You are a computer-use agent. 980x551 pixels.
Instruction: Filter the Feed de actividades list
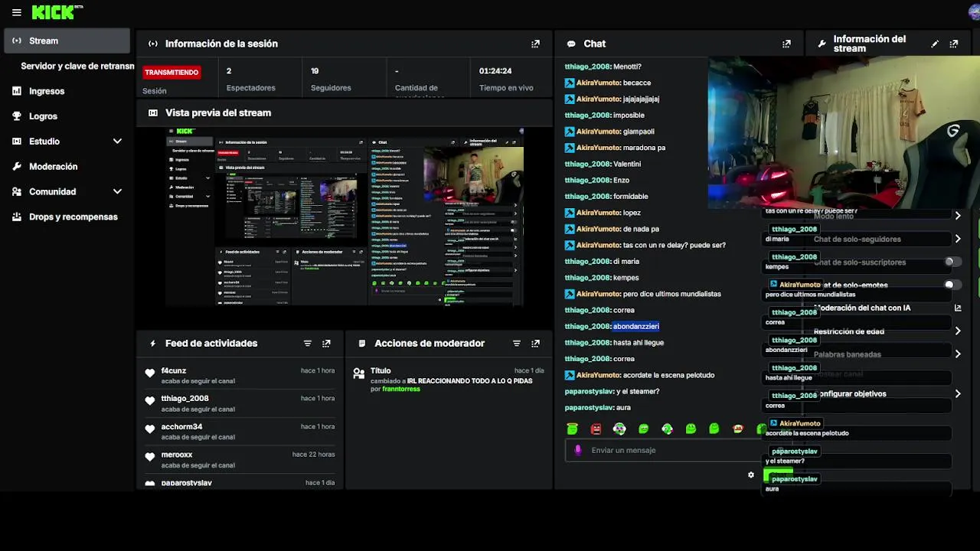[308, 344]
